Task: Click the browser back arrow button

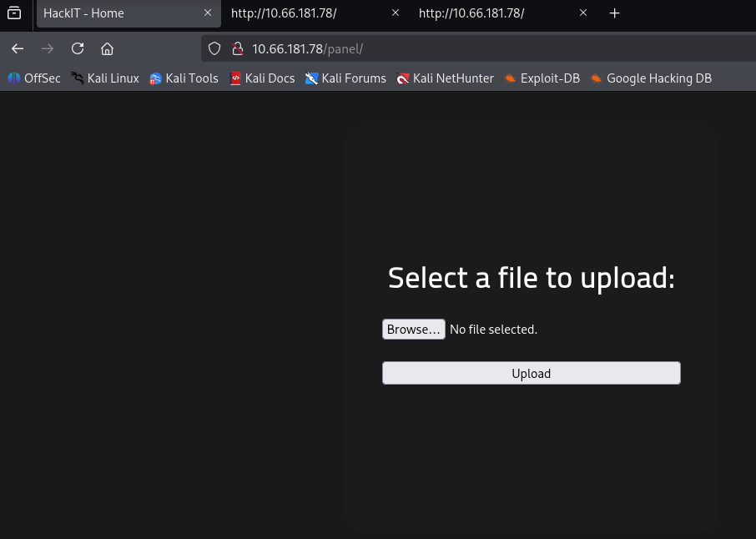Action: coord(18,48)
